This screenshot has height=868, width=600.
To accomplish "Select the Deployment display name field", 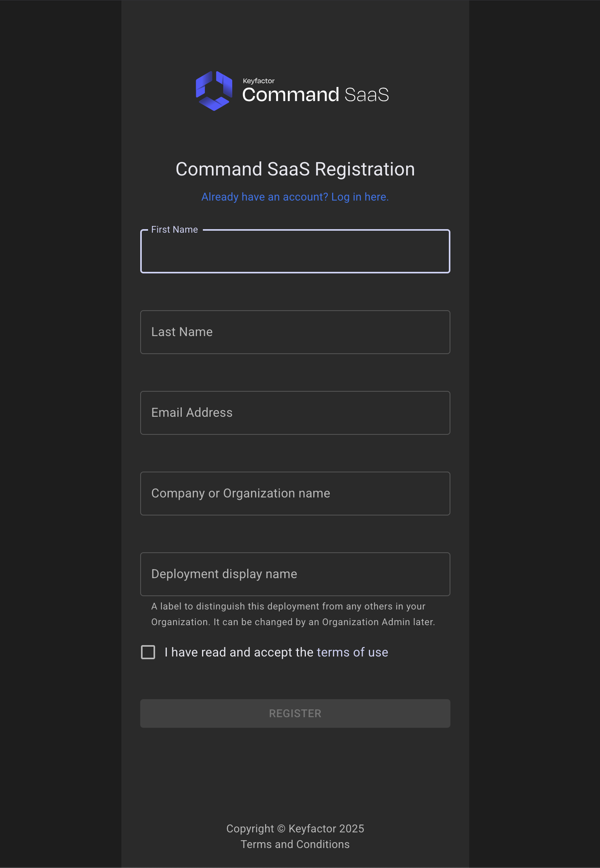I will pos(295,574).
